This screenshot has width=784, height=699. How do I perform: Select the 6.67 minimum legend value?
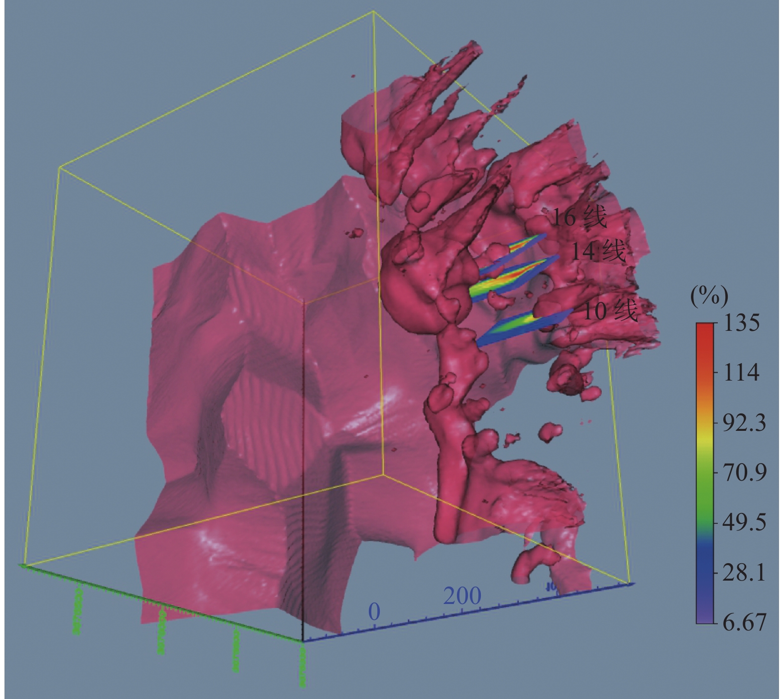(744, 622)
